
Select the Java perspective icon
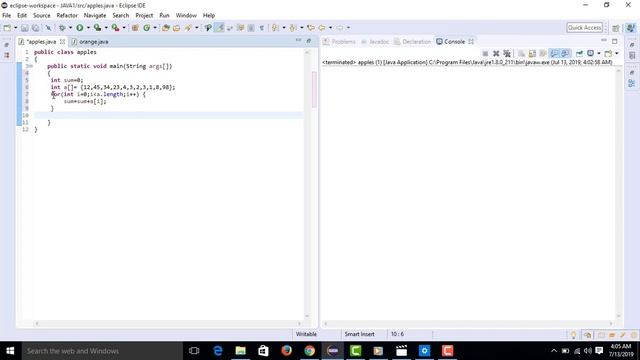(631, 28)
